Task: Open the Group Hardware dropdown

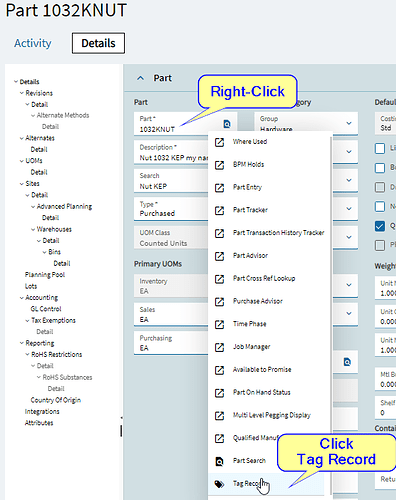Action: (349, 123)
